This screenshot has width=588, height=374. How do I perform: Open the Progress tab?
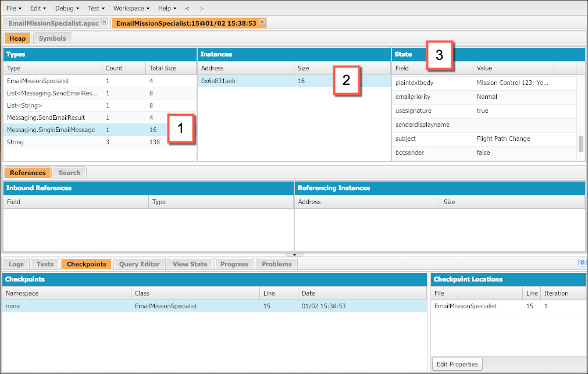click(234, 264)
